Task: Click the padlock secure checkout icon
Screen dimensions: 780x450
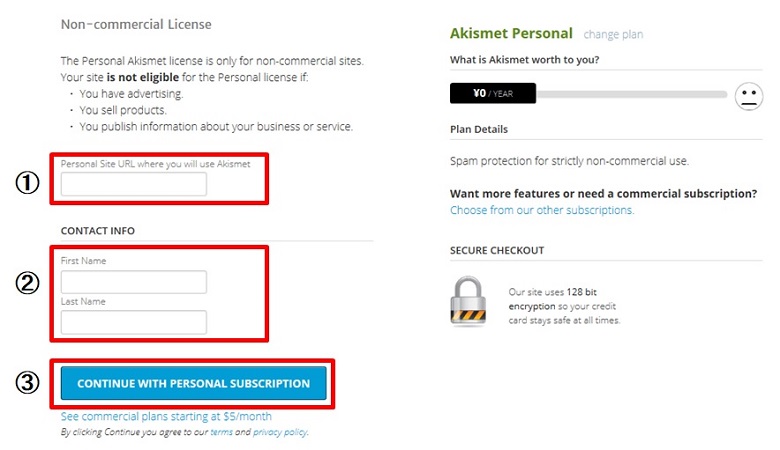Action: (469, 303)
